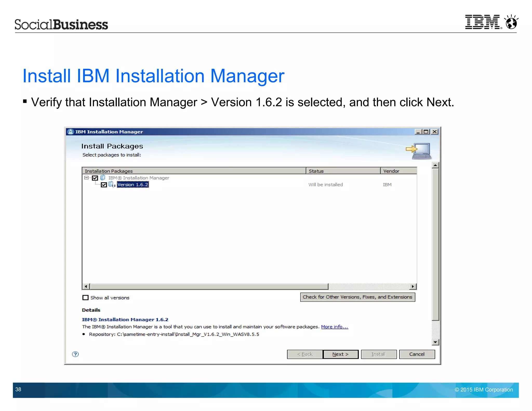Click the help question mark icon
532x411 pixels.
pyautogui.click(x=75, y=354)
